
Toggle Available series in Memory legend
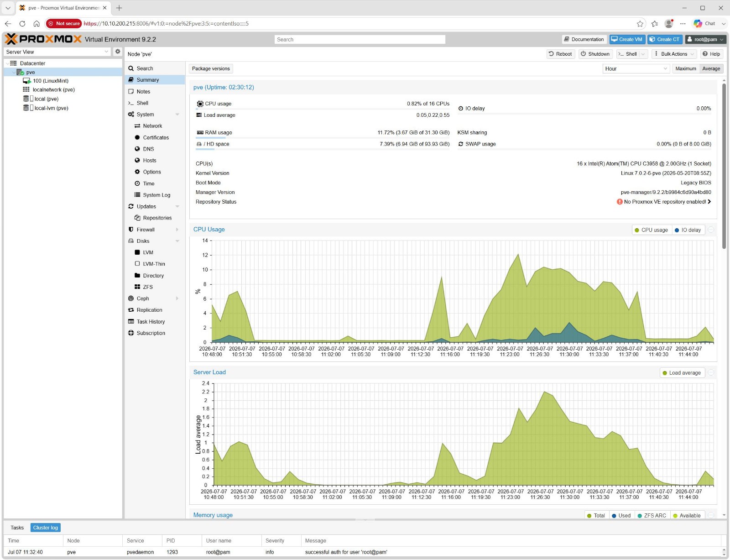687,516
